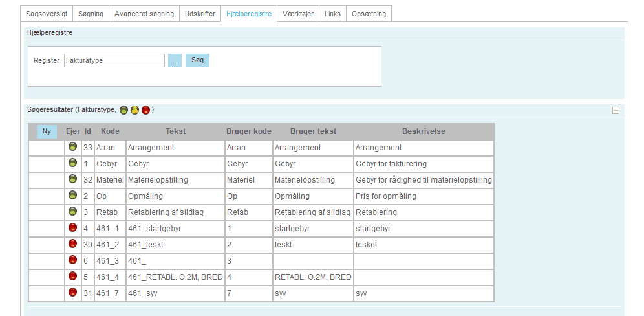Click red owner icon in 461_syv row
The height and width of the screenshot is (316, 644).
click(x=73, y=293)
